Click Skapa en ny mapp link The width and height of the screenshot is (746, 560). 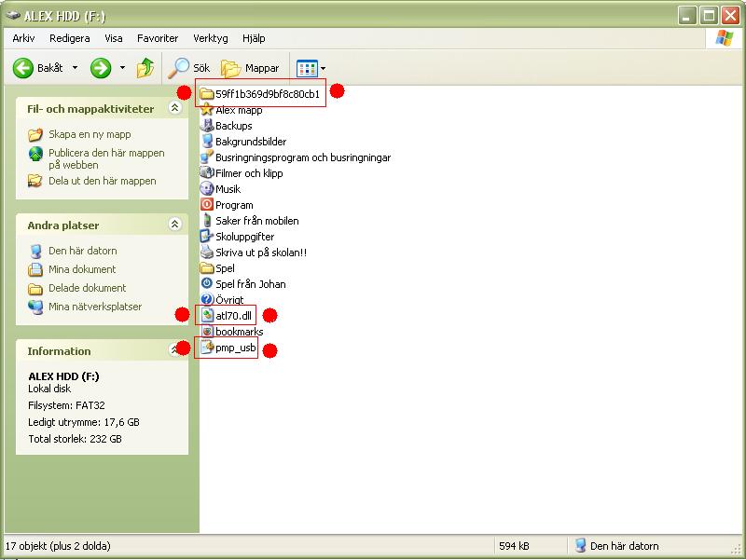point(90,134)
